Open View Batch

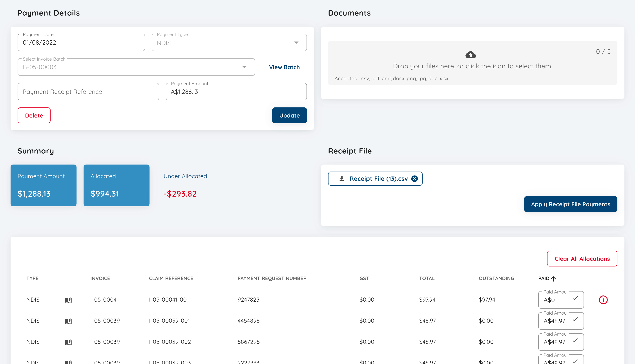tap(284, 67)
